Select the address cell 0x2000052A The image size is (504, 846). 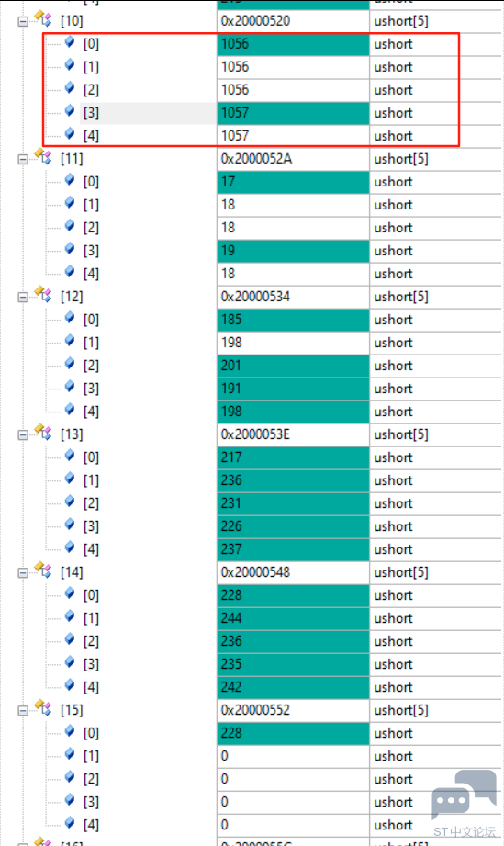(293, 159)
